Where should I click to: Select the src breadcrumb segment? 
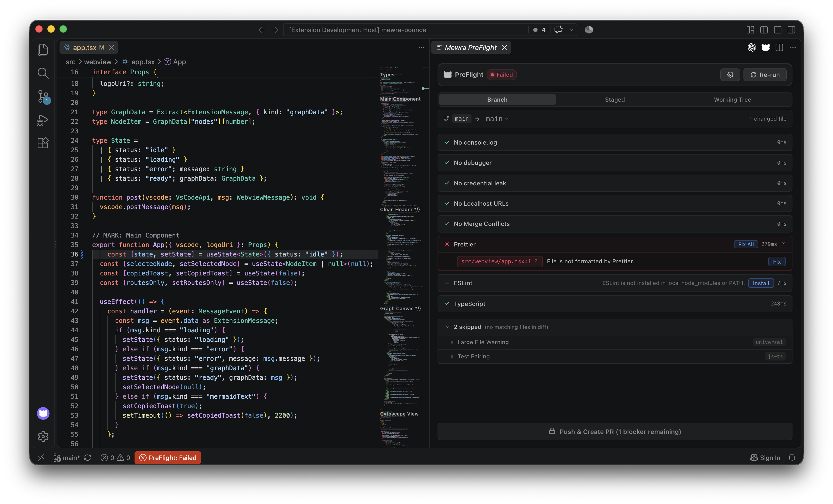71,62
